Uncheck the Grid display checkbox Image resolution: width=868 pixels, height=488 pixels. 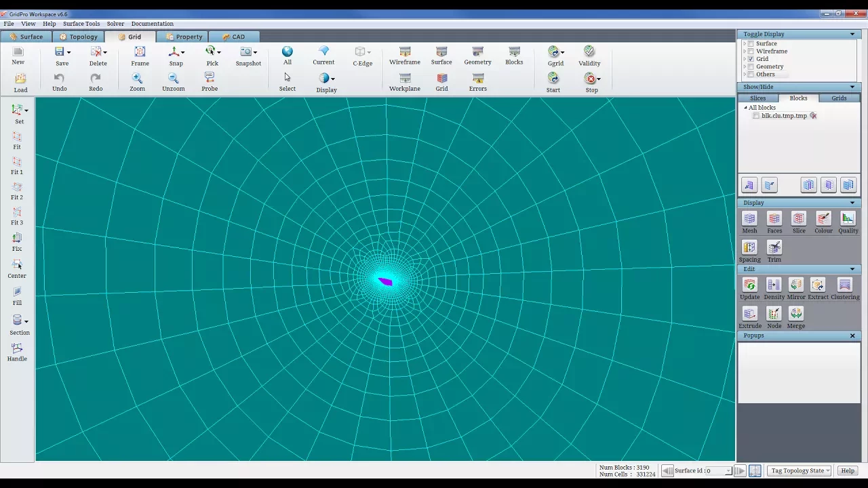coord(751,59)
